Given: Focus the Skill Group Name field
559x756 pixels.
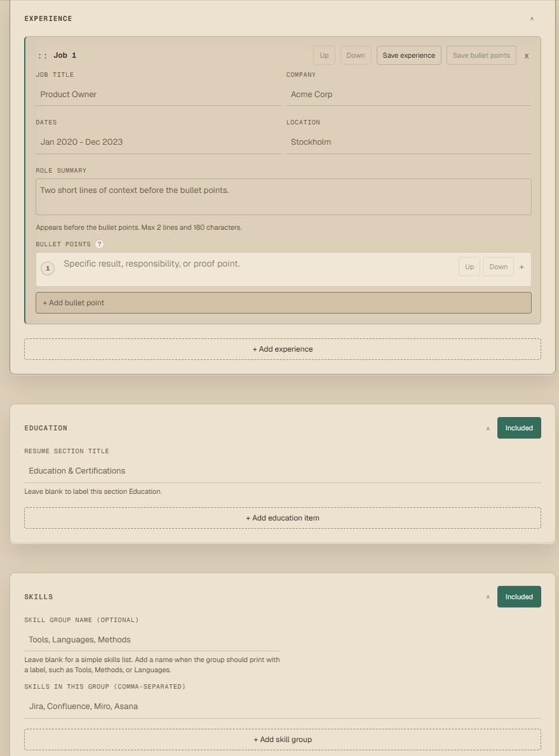Looking at the screenshot, I should [152, 640].
